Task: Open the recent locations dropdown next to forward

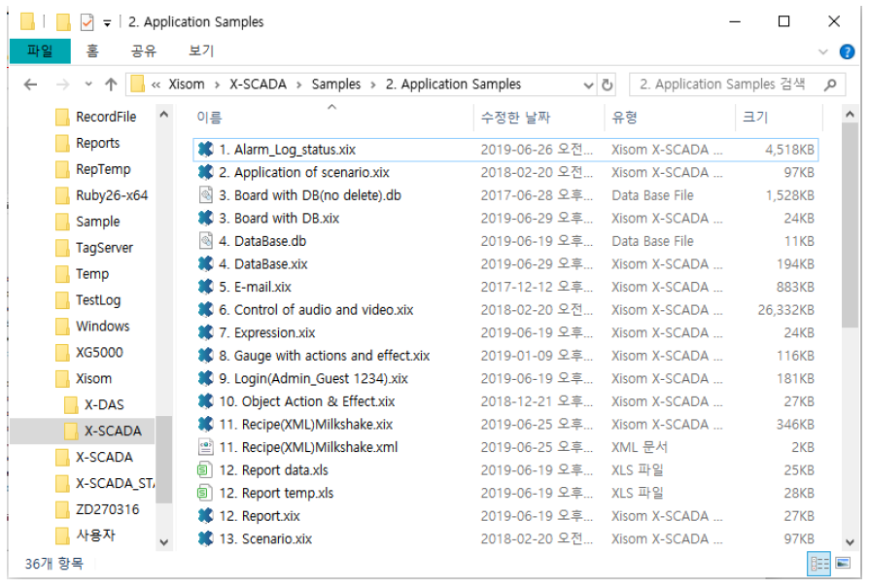Action: (88, 85)
